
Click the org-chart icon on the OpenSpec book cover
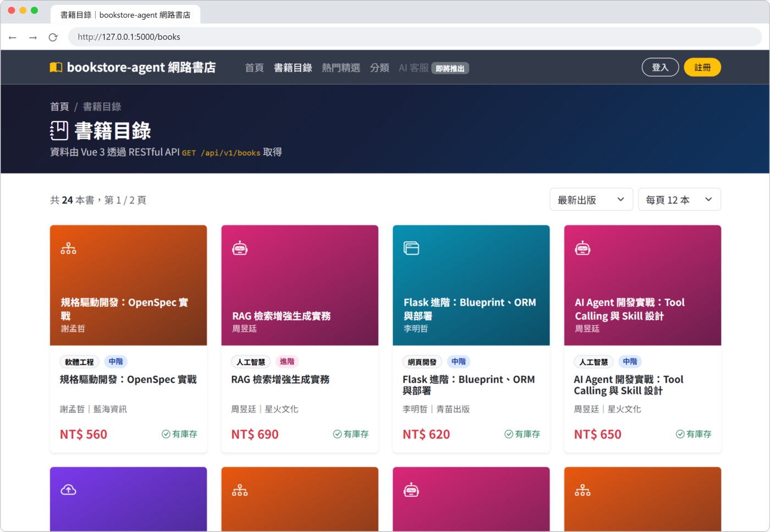tap(69, 249)
